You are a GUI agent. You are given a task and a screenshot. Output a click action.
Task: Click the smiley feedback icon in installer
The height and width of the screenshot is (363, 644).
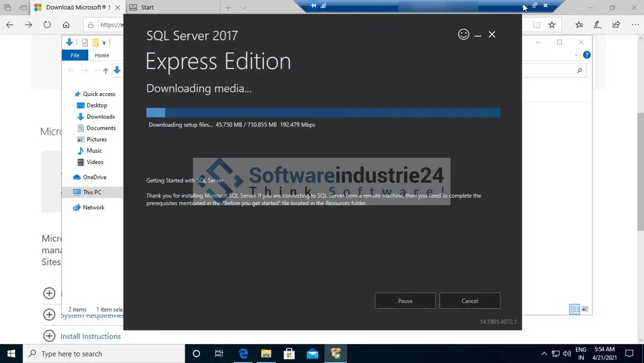tap(464, 34)
